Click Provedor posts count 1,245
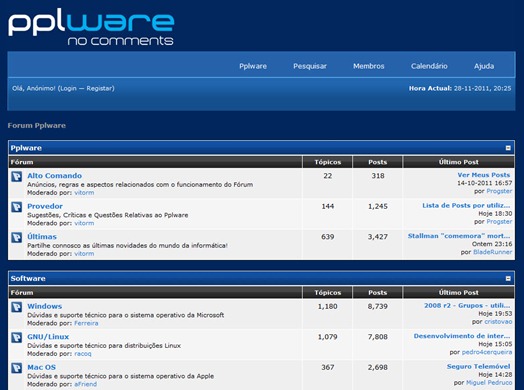This screenshot has width=524, height=390. 378,207
